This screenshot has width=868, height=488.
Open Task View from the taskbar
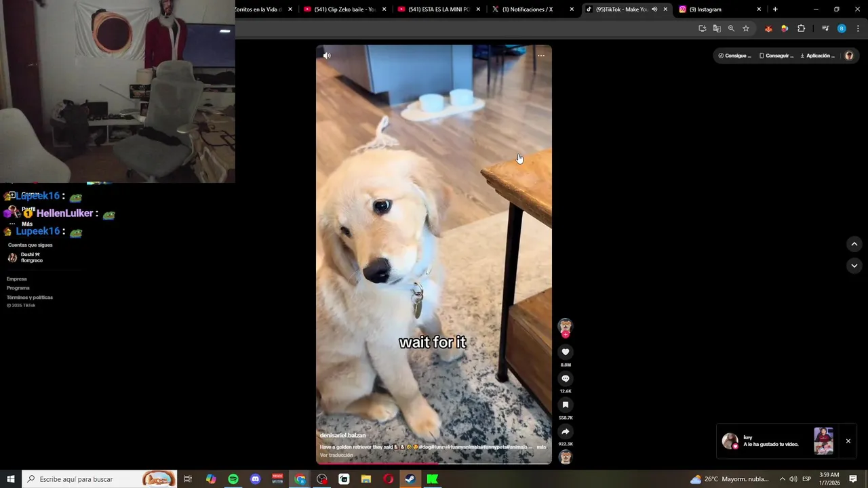pos(188,479)
